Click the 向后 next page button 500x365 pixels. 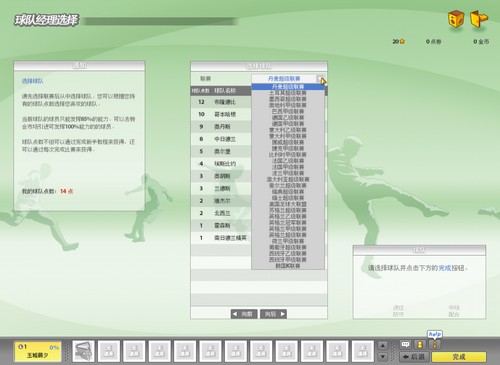[274, 314]
